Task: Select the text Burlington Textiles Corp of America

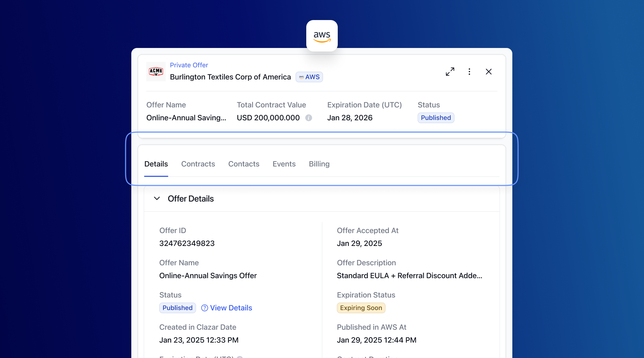Action: [x=230, y=77]
